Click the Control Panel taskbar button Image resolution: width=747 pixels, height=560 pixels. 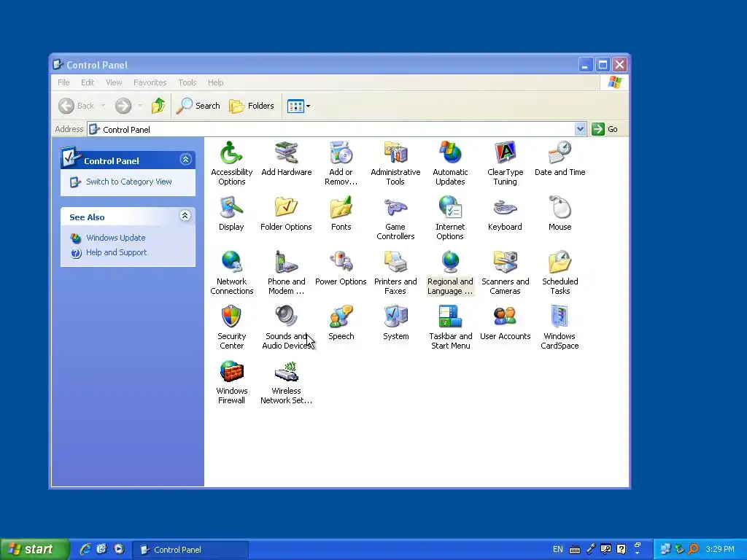click(190, 550)
